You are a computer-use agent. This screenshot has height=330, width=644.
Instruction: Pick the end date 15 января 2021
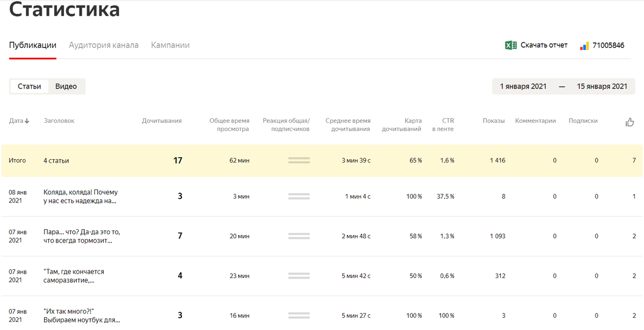click(x=602, y=86)
